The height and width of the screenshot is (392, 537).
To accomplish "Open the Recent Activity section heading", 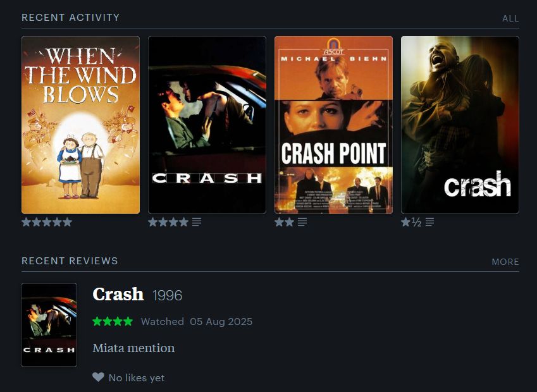I will pos(71,18).
